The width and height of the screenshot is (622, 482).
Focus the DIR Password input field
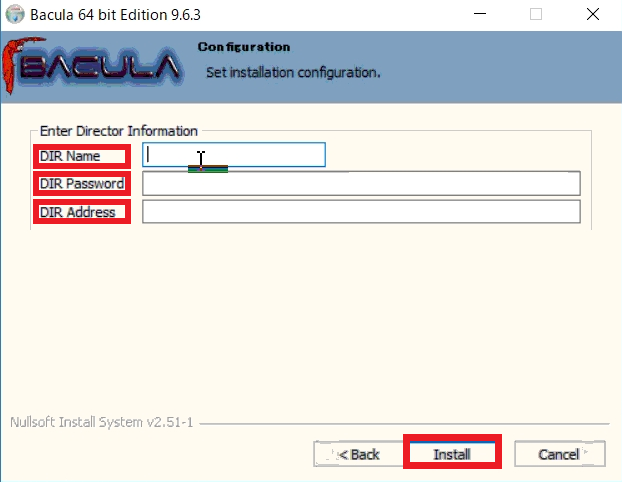(x=361, y=183)
